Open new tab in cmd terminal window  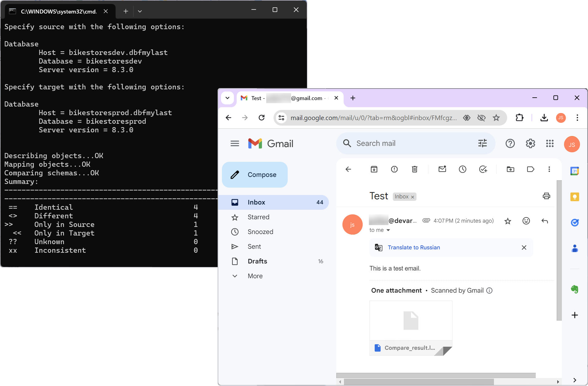(x=126, y=11)
